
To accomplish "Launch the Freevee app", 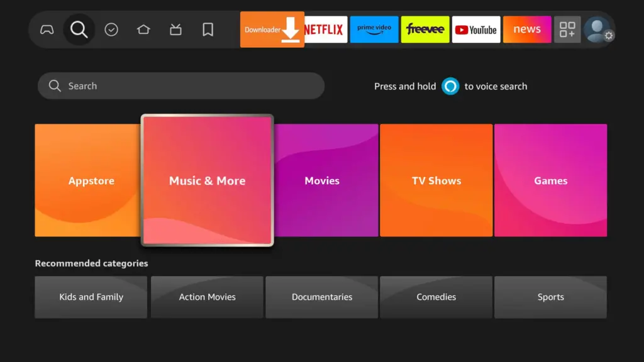I will 425,30.
